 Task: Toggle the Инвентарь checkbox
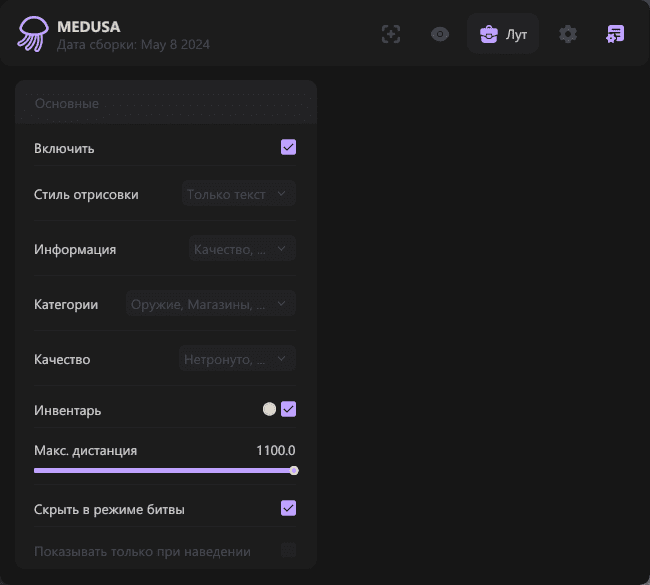coord(289,409)
